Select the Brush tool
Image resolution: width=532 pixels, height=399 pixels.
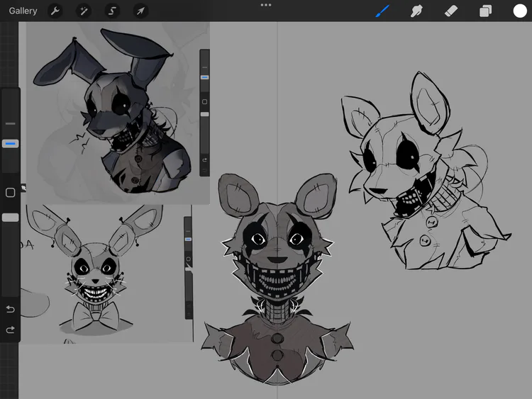[x=382, y=11]
